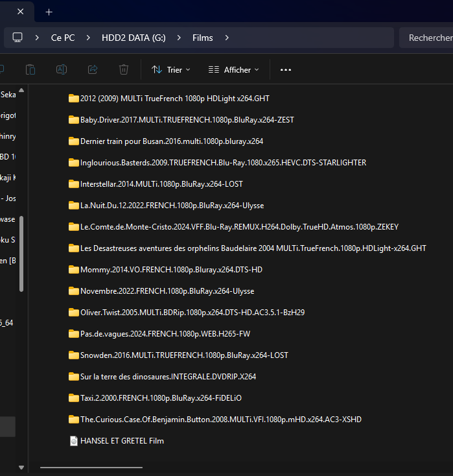Click the navigation pane vertical scrollbar thumb
Screen dimensions: 453x476
click(x=21, y=254)
